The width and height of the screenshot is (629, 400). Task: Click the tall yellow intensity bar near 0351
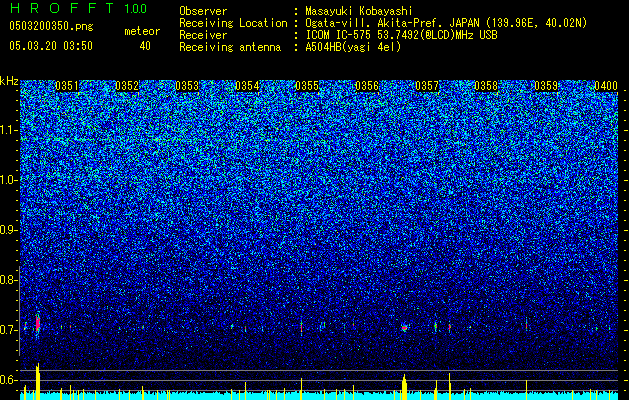(x=38, y=381)
